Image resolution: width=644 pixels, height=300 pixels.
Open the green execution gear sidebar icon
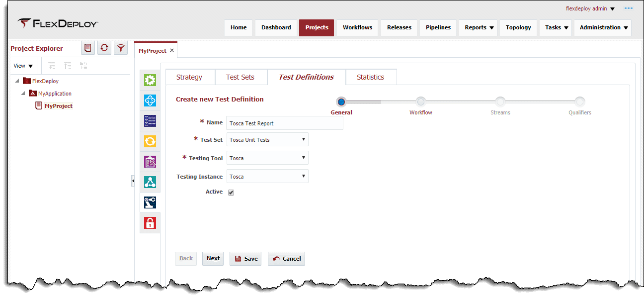tap(150, 80)
